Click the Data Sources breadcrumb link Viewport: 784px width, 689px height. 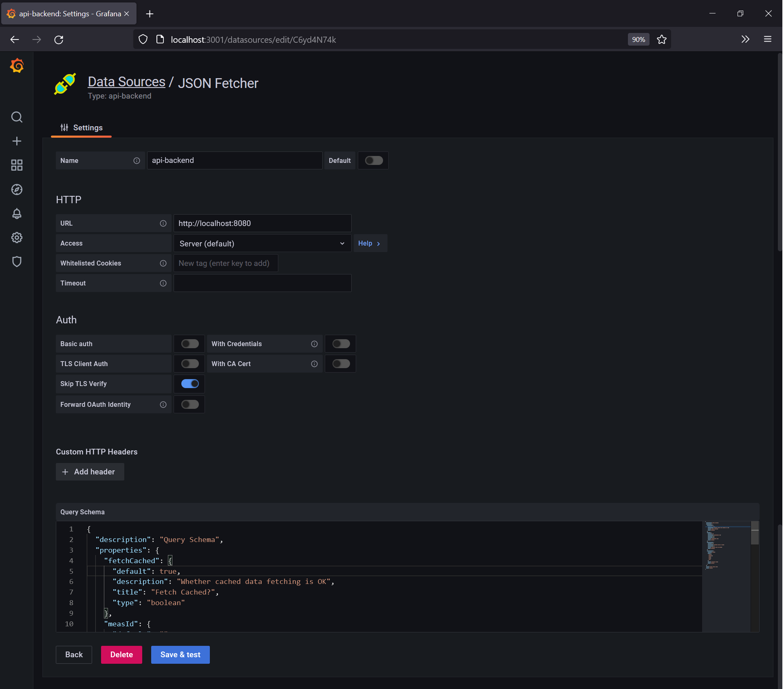(x=126, y=82)
